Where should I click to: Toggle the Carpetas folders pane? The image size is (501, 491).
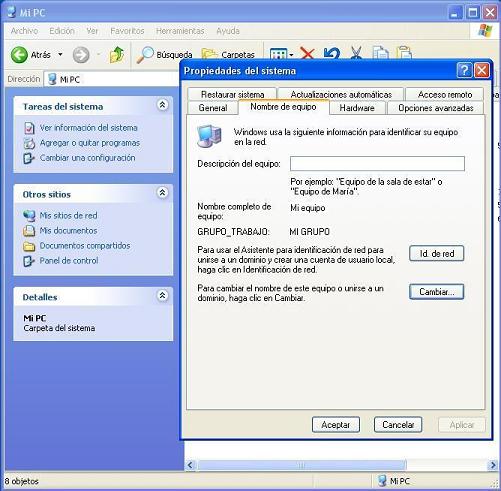228,55
